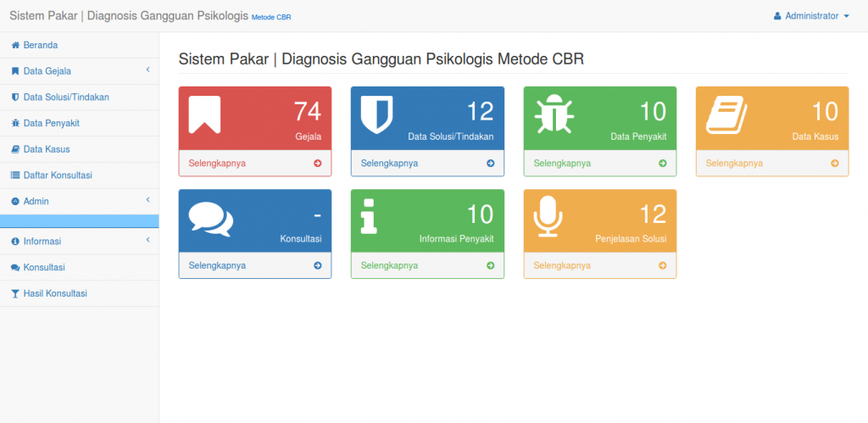This screenshot has height=423, width=868.
Task: Click the Informasi Penyakit card label
Action: pyautogui.click(x=457, y=239)
